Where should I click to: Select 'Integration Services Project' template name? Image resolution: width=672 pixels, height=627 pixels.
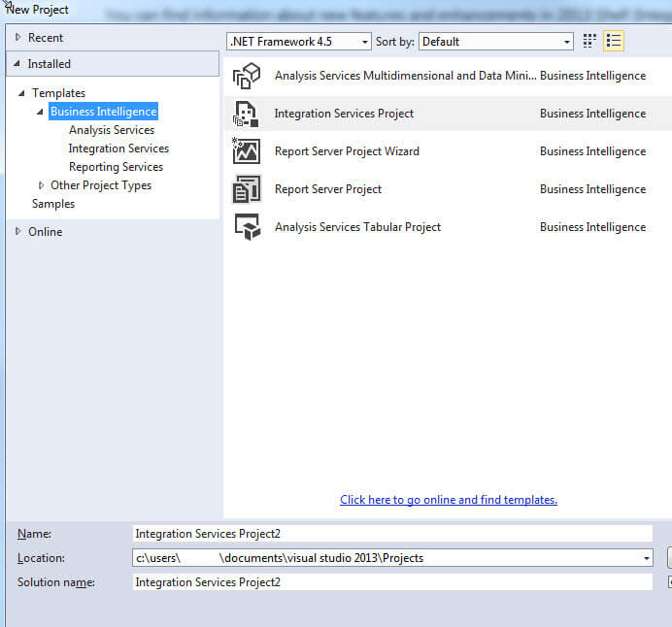coord(344,114)
